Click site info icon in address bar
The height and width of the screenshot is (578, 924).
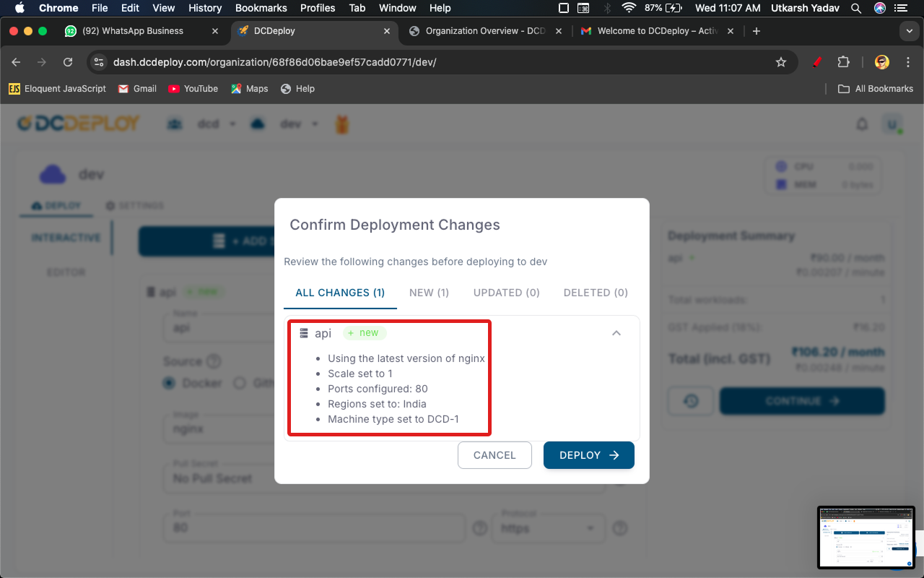(100, 62)
